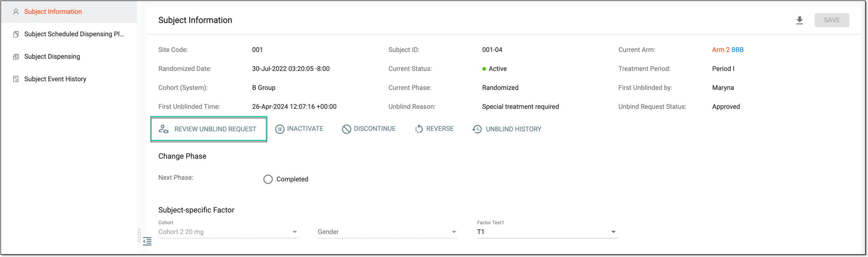
Task: Go to Subject Dispensing section
Action: (x=69, y=57)
